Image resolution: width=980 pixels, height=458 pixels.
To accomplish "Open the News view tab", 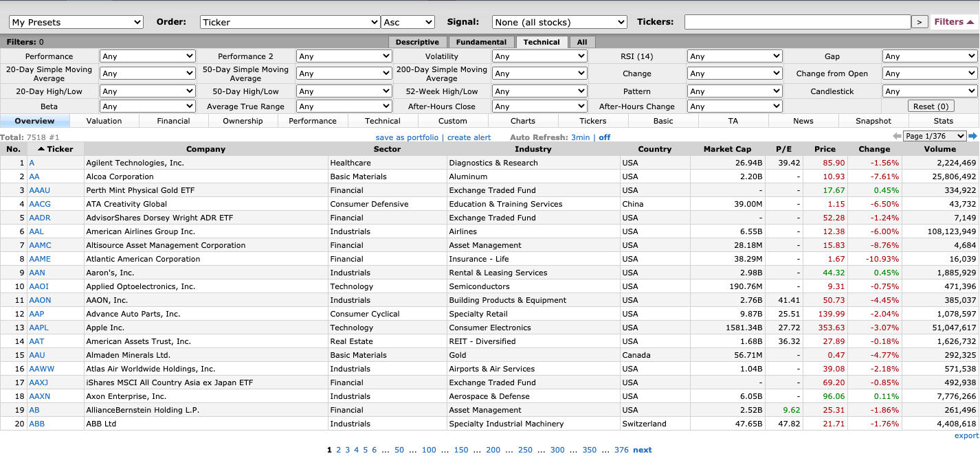I will tap(803, 121).
